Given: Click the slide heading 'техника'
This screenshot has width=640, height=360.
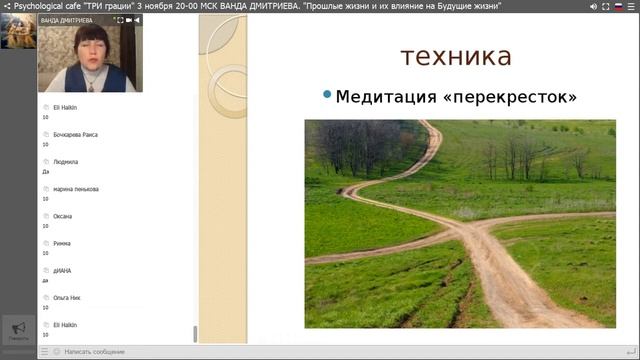Looking at the screenshot, I should (456, 56).
